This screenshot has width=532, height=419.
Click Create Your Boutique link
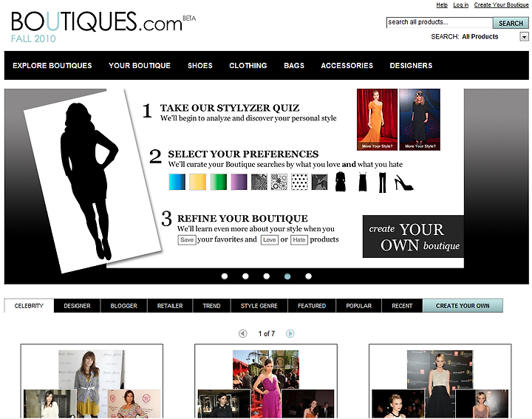(x=501, y=4)
